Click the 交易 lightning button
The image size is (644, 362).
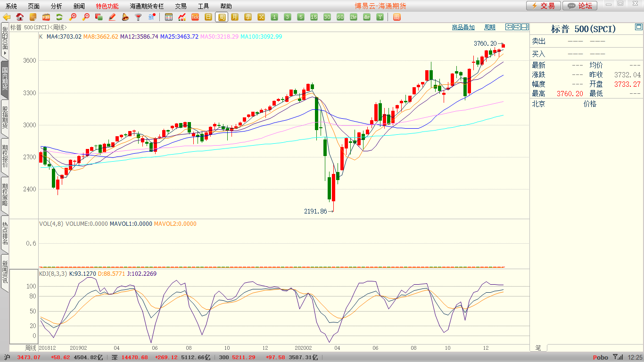[x=544, y=6]
